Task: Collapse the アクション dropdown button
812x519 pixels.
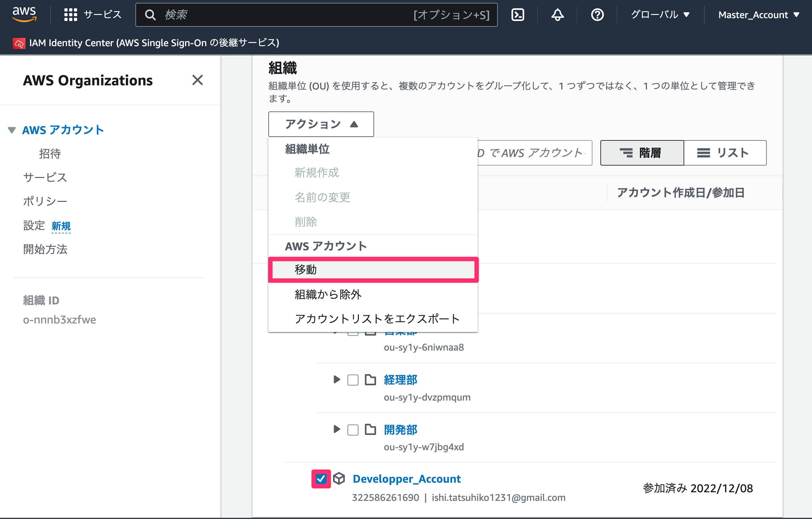Action: click(321, 124)
